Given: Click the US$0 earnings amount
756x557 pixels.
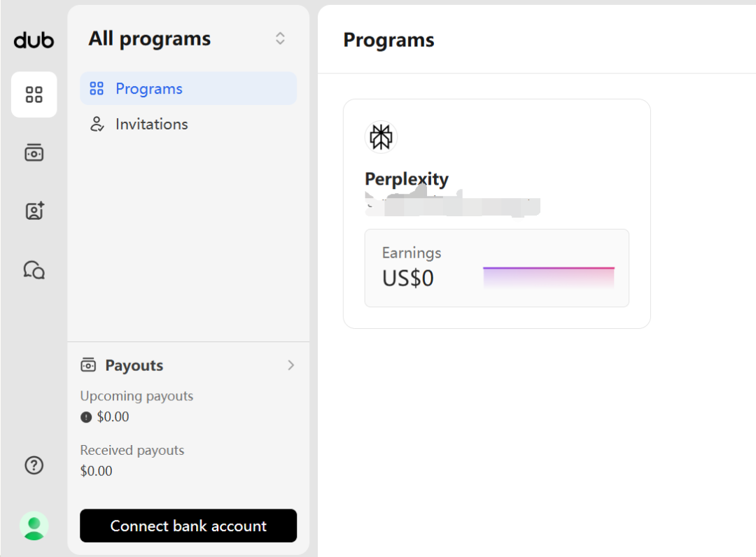Looking at the screenshot, I should (407, 278).
